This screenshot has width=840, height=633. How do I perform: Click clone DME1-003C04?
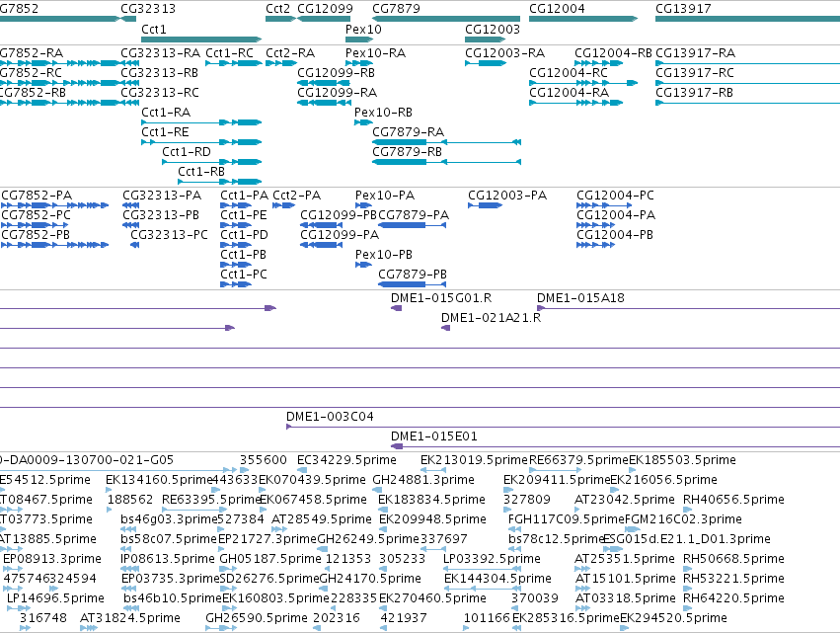tap(563, 428)
